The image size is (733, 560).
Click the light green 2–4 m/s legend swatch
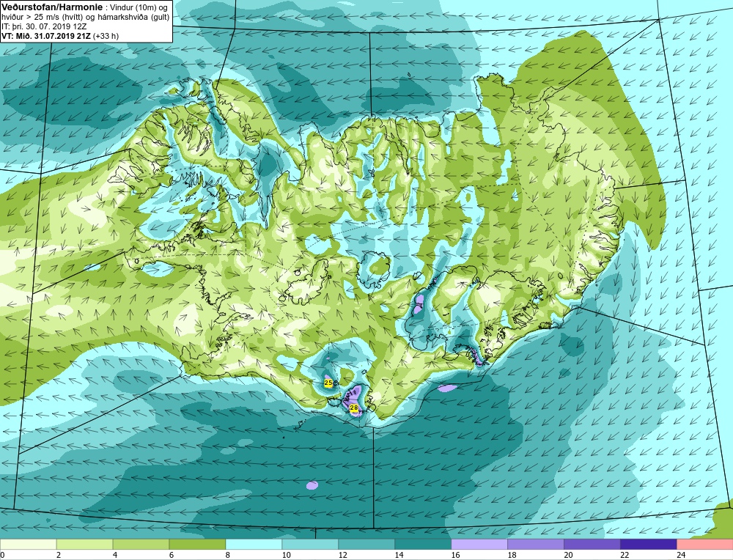[x=84, y=545]
